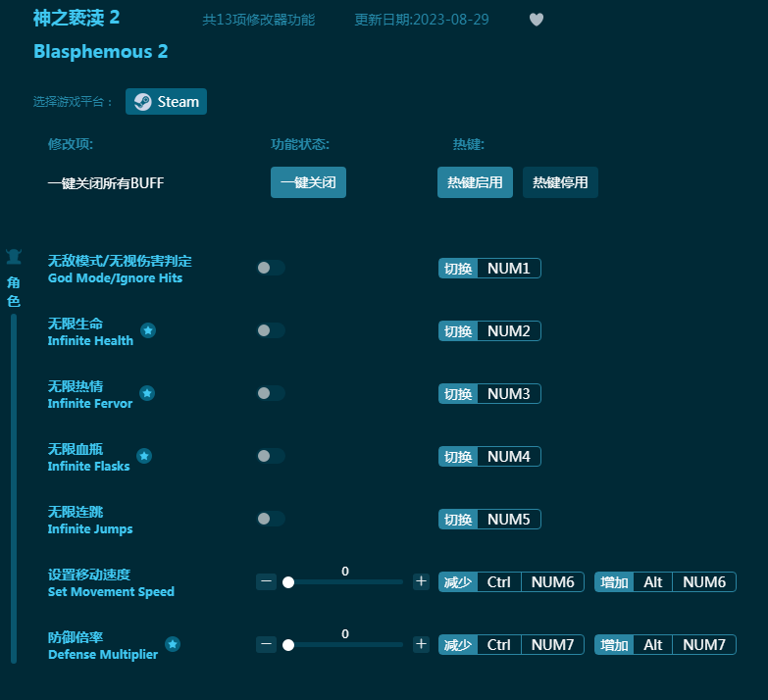Click NUM6 key of Movement Speed increase hotkey
The width and height of the screenshot is (768, 700).
704,582
